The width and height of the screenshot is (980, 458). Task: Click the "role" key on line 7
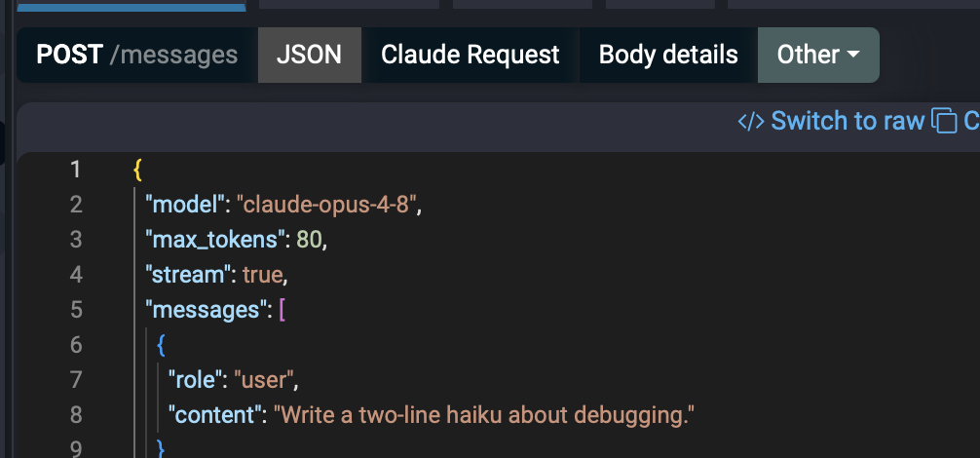click(x=195, y=379)
